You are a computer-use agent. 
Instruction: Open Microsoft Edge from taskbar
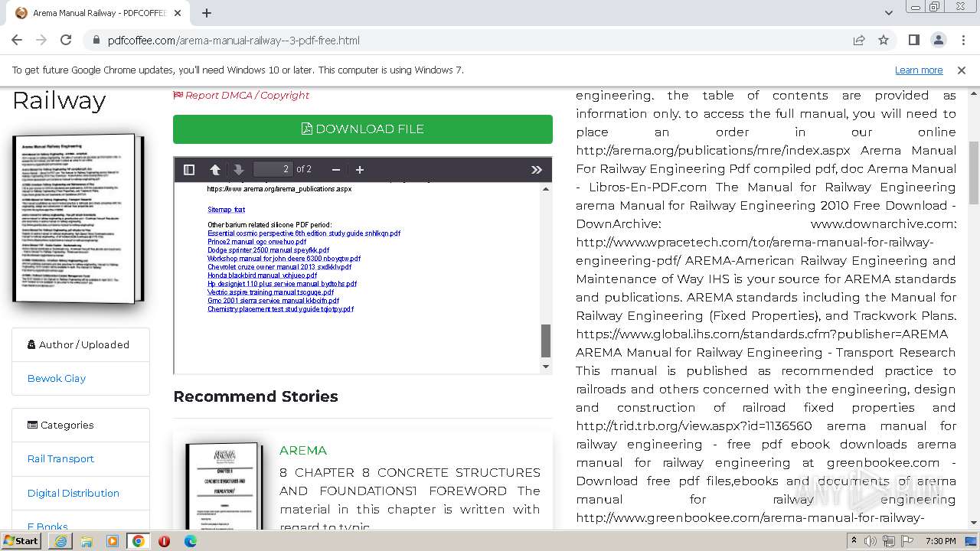[191, 541]
